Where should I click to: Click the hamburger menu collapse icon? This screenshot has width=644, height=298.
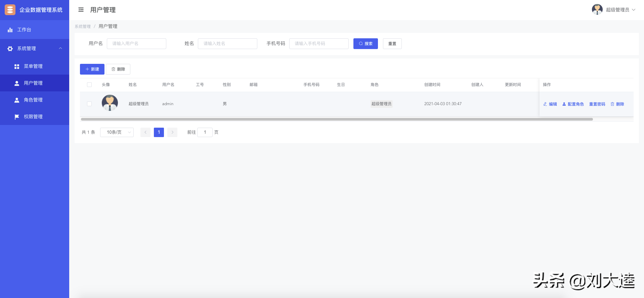(81, 10)
